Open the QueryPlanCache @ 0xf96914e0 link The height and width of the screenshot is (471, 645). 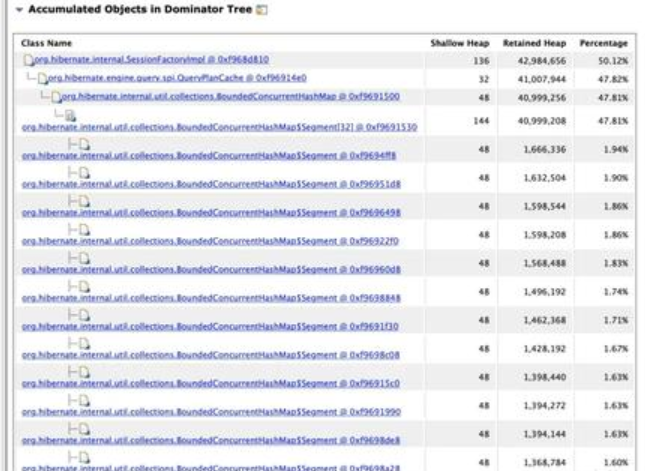coord(177,78)
